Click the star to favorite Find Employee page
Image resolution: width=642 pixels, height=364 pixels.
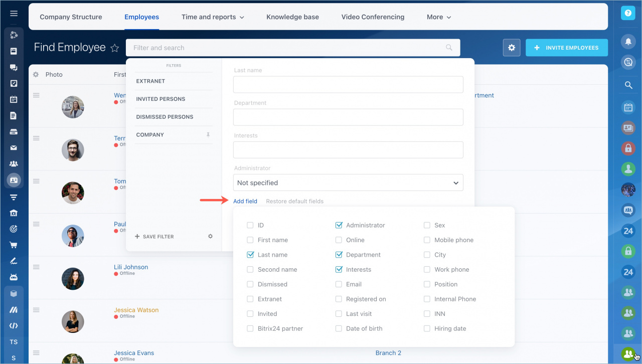pos(115,48)
